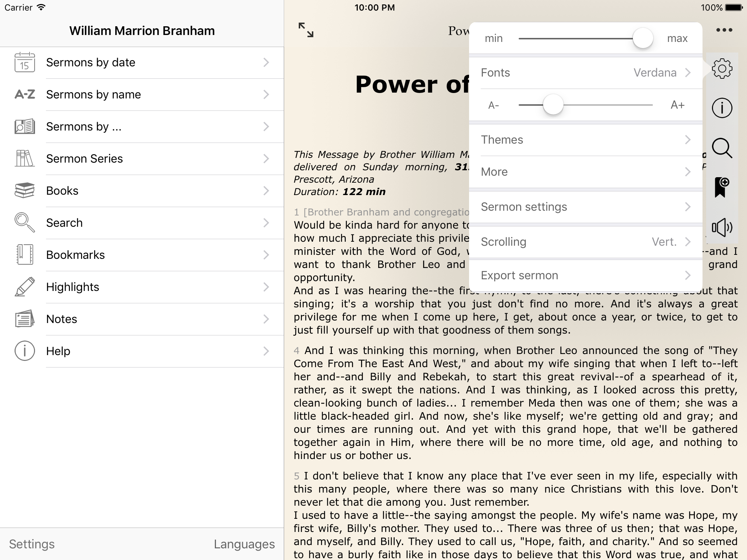Show sermon info via the info icon
Image resolution: width=747 pixels, height=560 pixels.
pos(722,108)
